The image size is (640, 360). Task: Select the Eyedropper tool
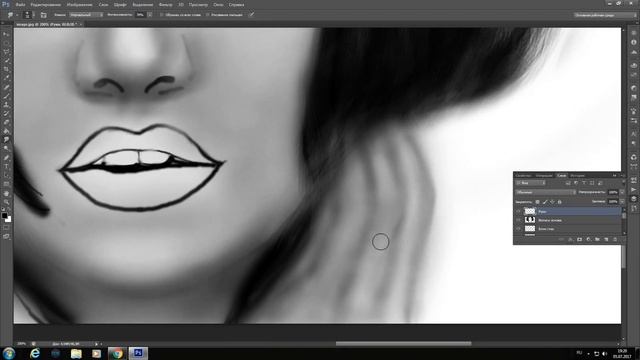pyautogui.click(x=6, y=78)
